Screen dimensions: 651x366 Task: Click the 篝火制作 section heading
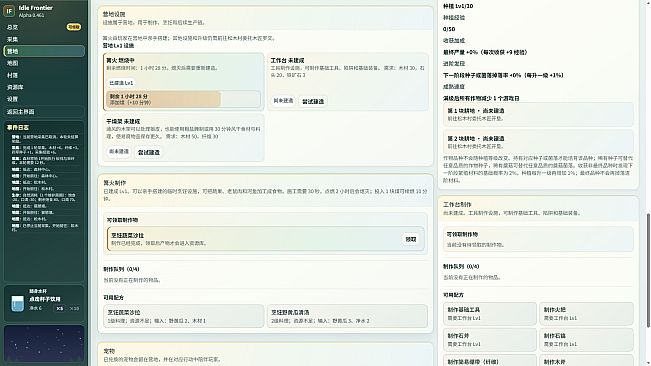pyautogui.click(x=115, y=183)
